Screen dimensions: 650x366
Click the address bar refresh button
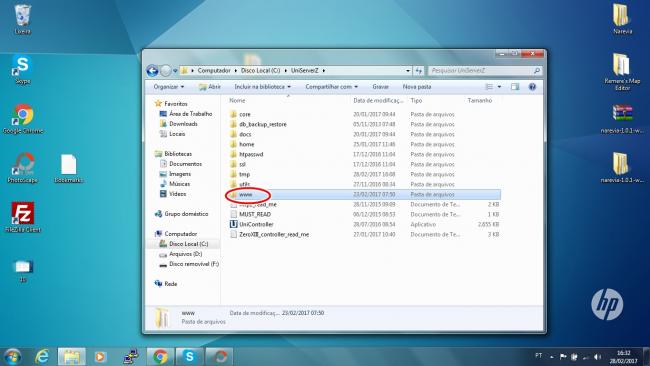pos(419,71)
